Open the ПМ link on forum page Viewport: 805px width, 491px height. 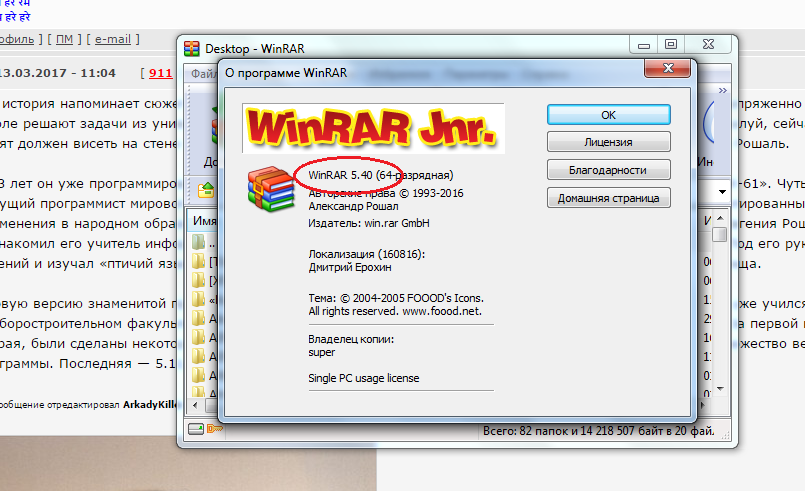(64, 39)
